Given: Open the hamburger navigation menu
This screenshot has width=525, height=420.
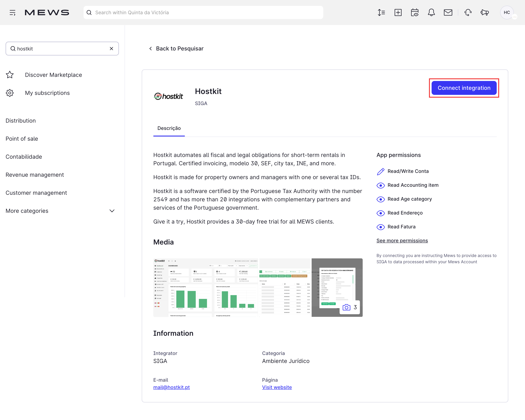Looking at the screenshot, I should 12,13.
